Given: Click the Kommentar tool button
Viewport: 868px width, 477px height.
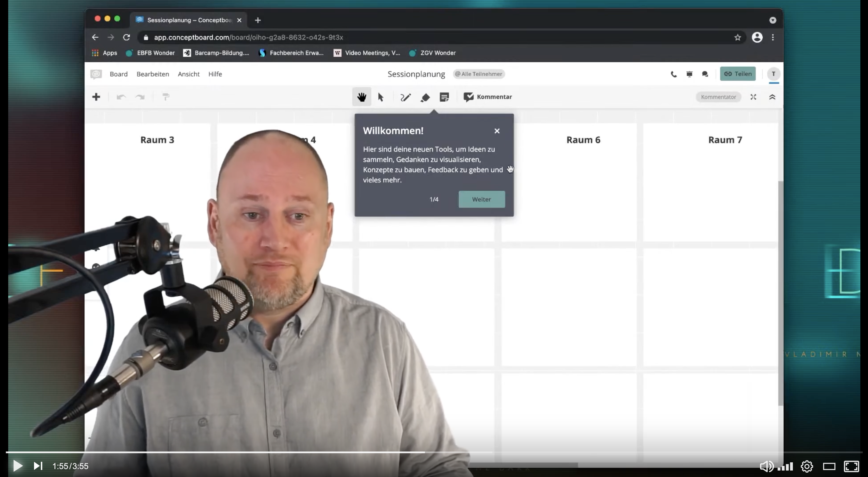Looking at the screenshot, I should (x=488, y=97).
